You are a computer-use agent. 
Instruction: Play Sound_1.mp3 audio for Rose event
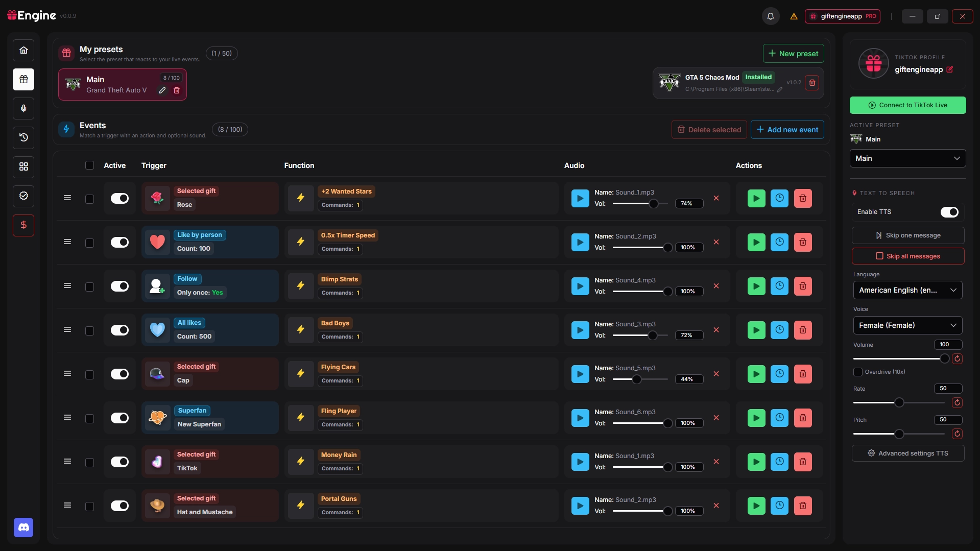coord(580,198)
